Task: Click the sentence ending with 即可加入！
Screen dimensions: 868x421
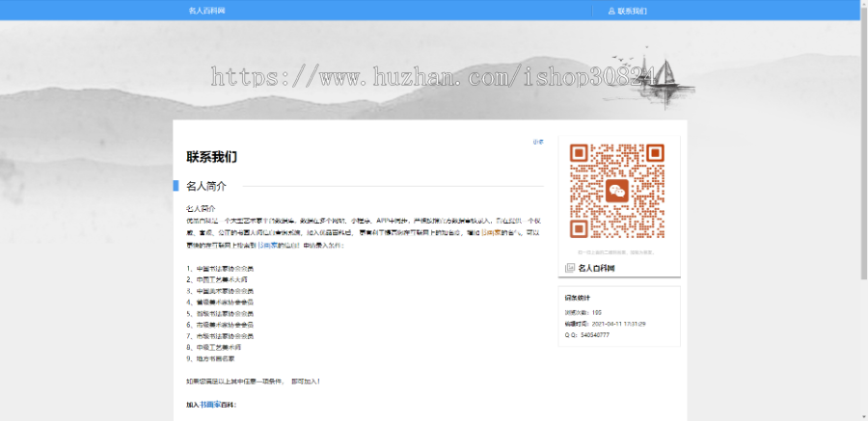Action: [253, 382]
